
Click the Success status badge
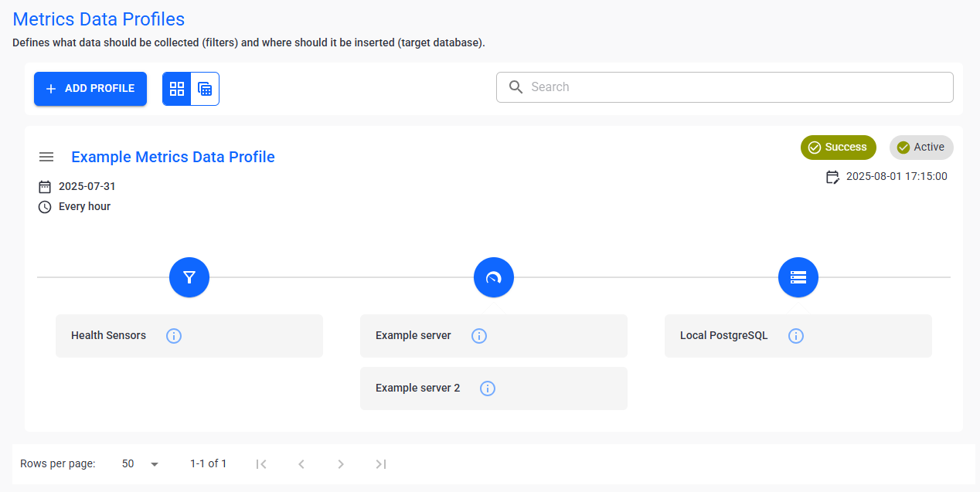pos(838,148)
